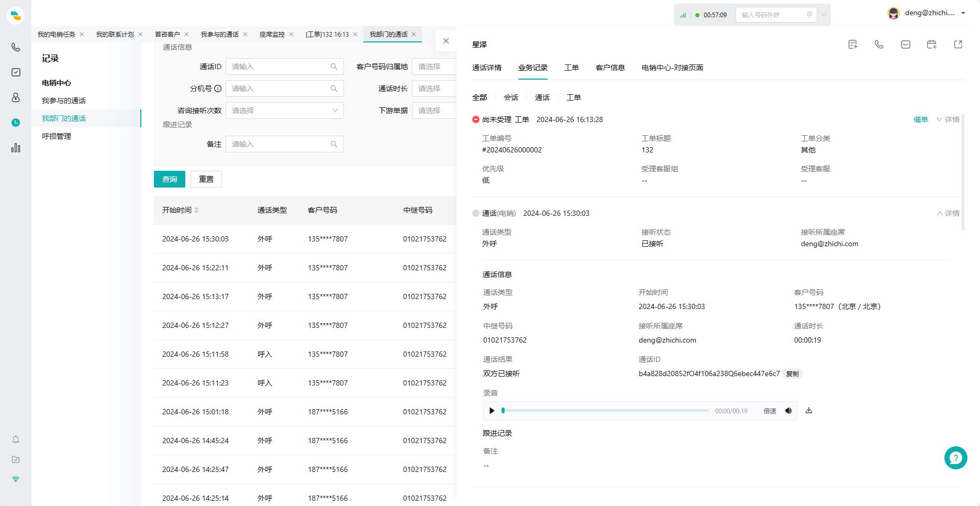This screenshot has height=506, width=980.
Task: Open the 客户号码归属地 select box
Action: (x=434, y=67)
